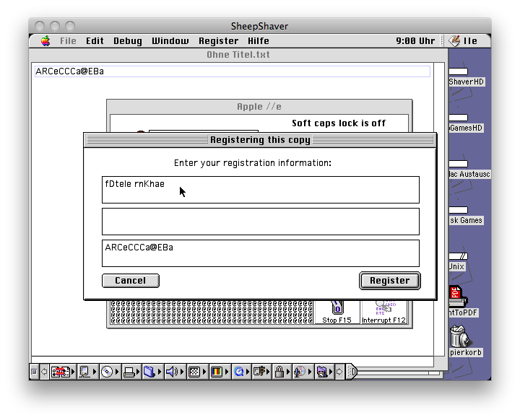Viewport: 520px width, 420px height.
Task: Open the IIe application switcher menu
Action: coord(463,41)
